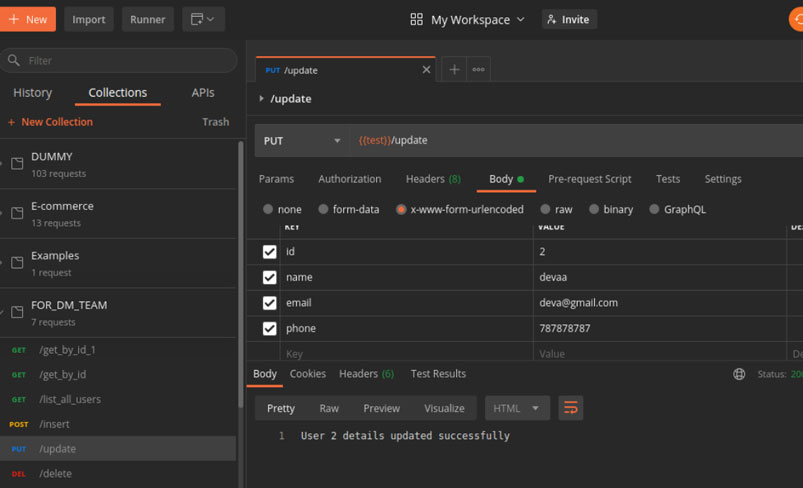Open the Test Results tab

[x=438, y=374]
